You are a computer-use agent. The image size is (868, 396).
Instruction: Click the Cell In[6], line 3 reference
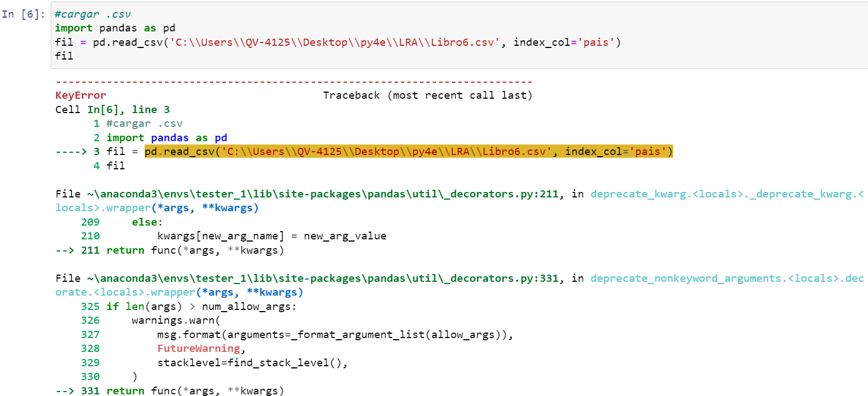[x=113, y=110]
